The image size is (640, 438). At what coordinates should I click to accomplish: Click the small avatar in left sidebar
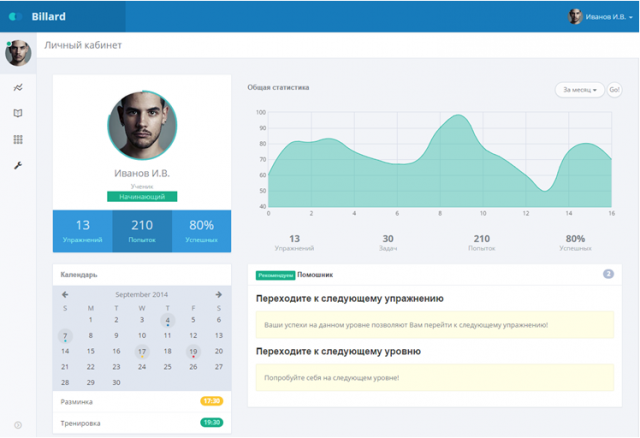tap(17, 53)
